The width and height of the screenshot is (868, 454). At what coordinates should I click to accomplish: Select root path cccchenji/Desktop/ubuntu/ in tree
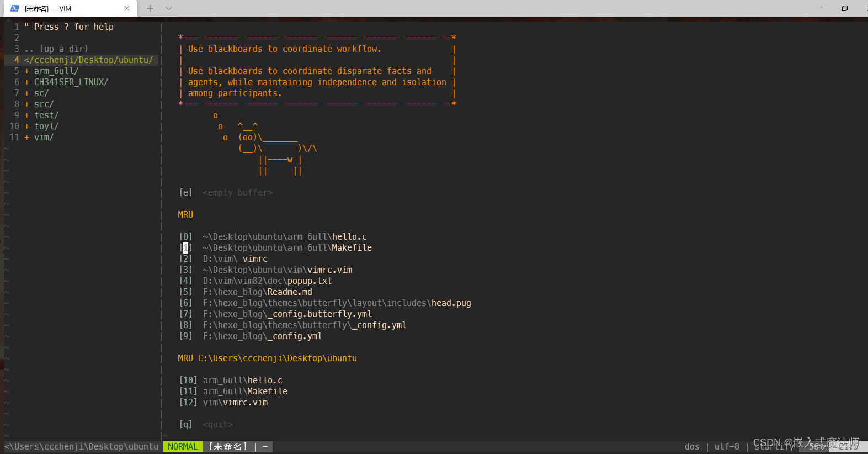click(x=89, y=60)
